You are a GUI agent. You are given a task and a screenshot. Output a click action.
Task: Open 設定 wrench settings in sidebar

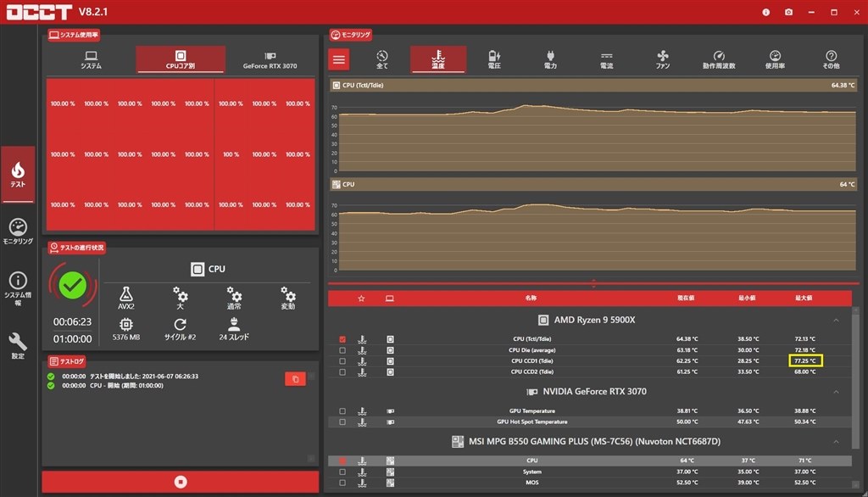click(x=18, y=346)
